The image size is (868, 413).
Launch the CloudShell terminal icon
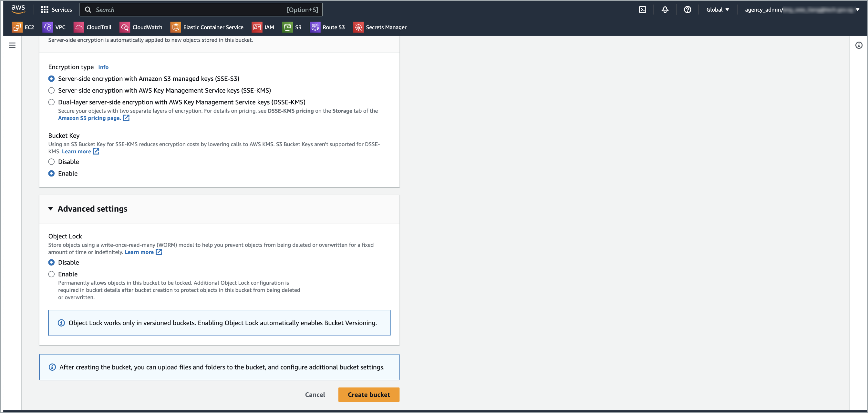(643, 9)
